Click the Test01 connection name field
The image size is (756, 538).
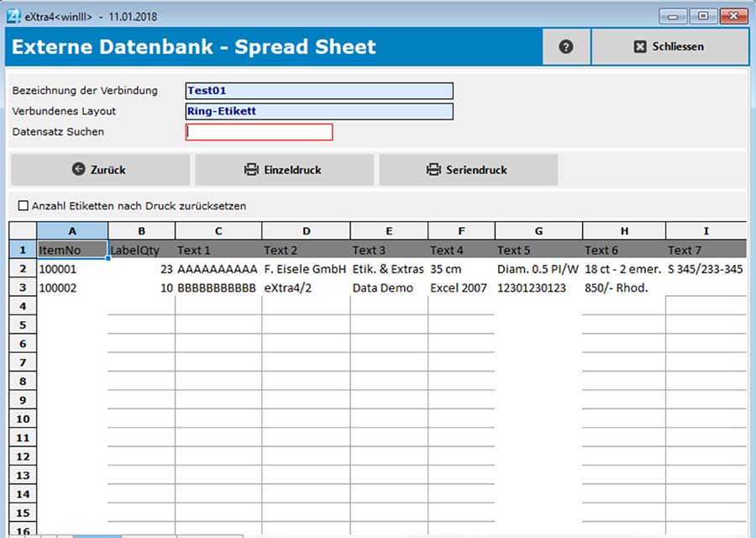[x=319, y=91]
